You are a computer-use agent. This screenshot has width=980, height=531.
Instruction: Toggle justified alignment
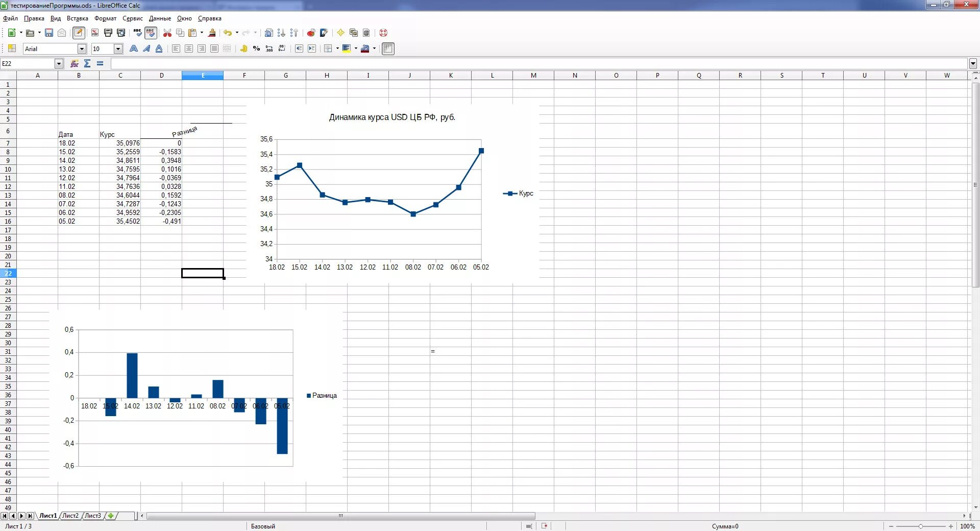[214, 49]
